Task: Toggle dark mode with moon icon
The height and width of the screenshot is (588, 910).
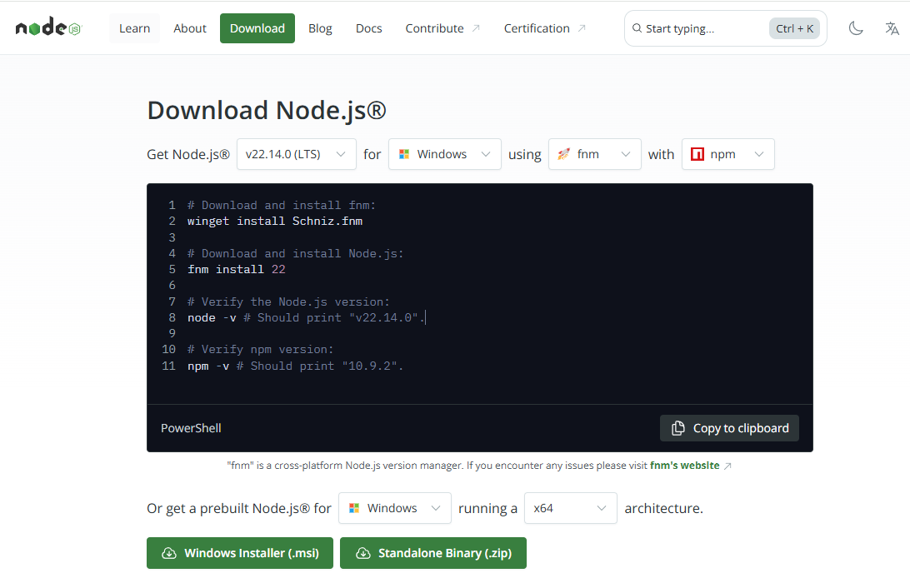Action: [x=856, y=28]
